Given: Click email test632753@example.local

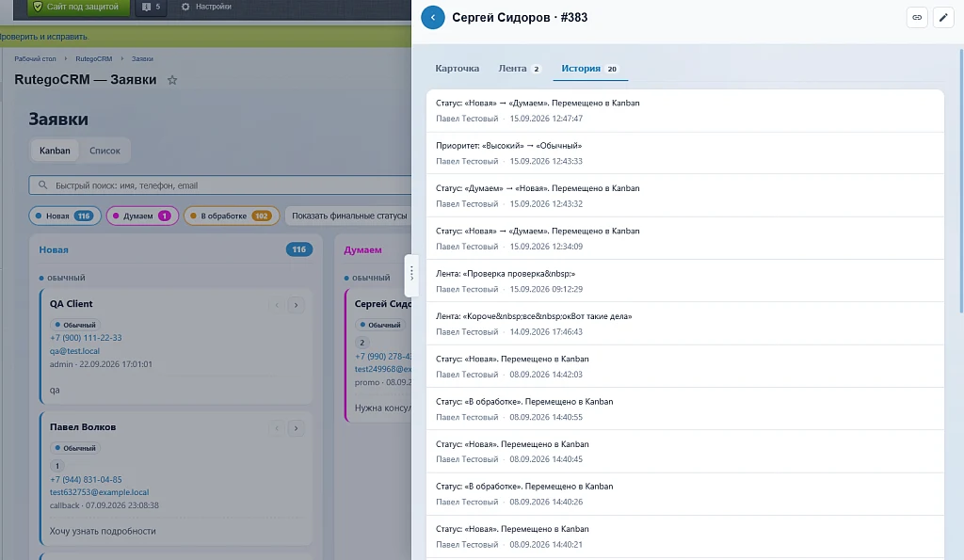Looking at the screenshot, I should click(x=99, y=492).
